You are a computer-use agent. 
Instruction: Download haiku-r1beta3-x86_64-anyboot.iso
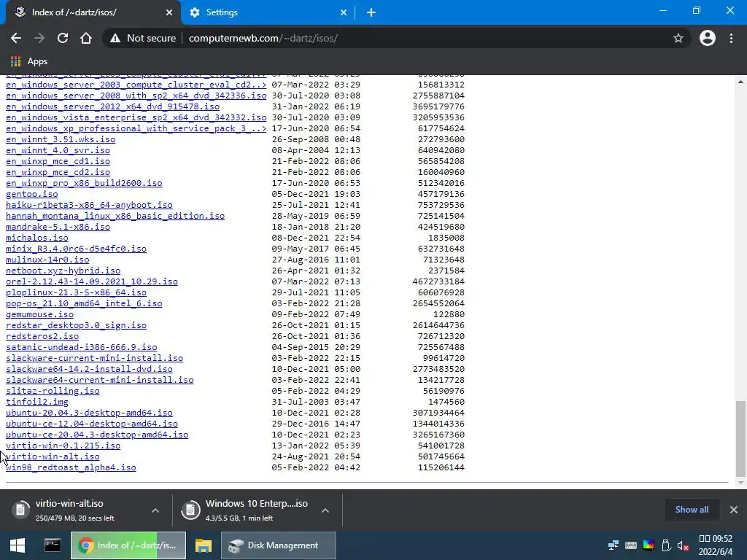pos(89,205)
